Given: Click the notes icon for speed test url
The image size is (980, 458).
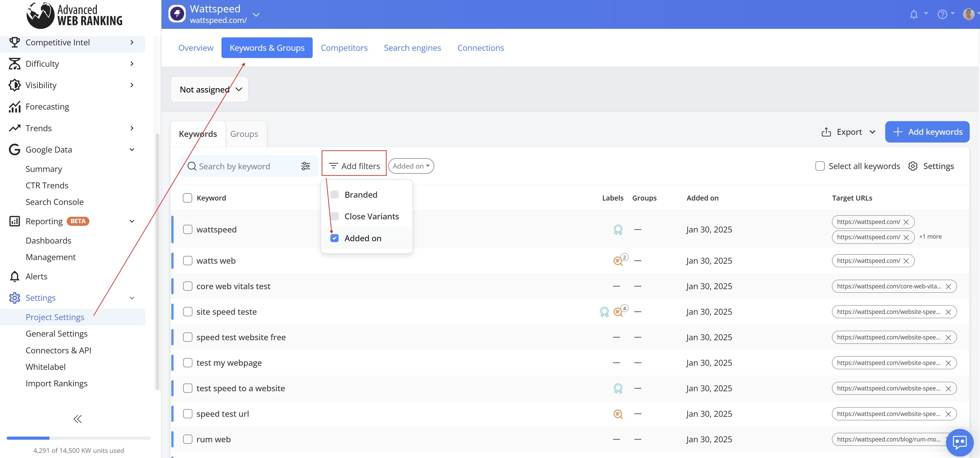Looking at the screenshot, I should (618, 414).
